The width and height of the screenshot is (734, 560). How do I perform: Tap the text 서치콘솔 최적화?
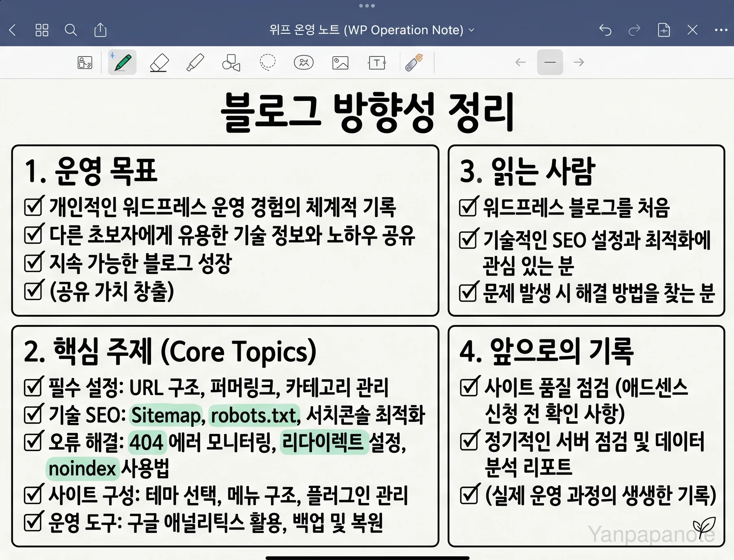click(365, 415)
